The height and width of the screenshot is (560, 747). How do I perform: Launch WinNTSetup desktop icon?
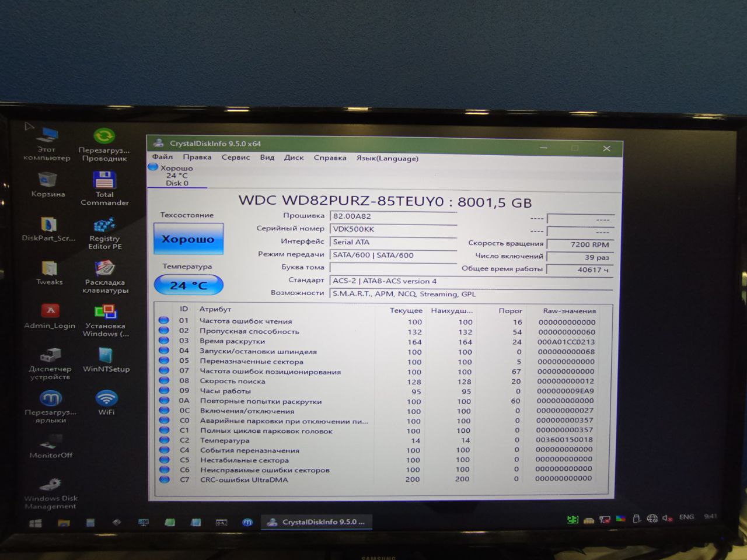point(106,356)
